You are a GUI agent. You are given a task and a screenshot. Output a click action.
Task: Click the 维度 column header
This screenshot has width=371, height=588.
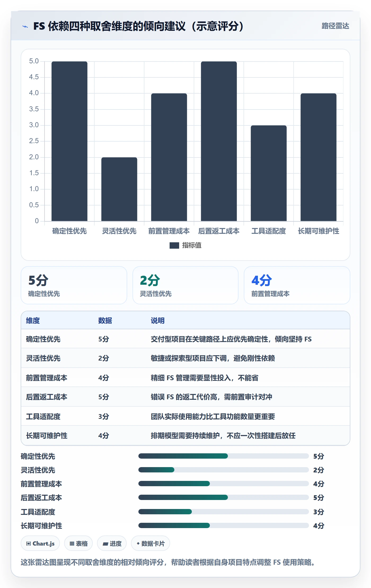[33, 321]
